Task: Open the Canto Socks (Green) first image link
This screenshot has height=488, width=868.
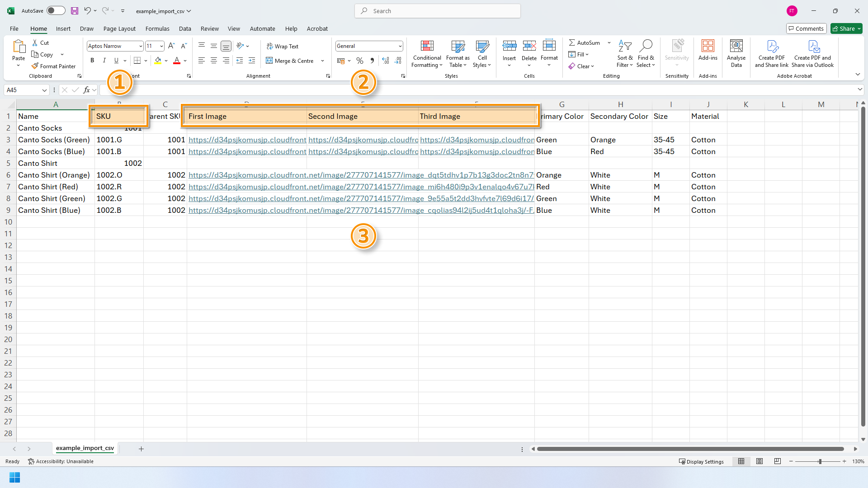Action: [x=247, y=140]
